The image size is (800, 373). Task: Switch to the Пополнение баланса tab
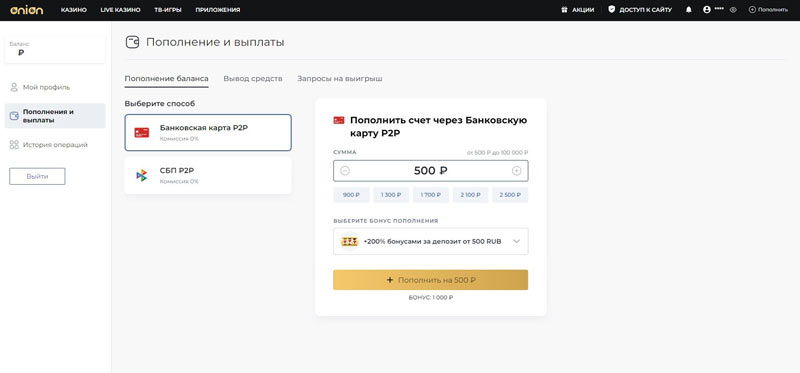click(166, 79)
